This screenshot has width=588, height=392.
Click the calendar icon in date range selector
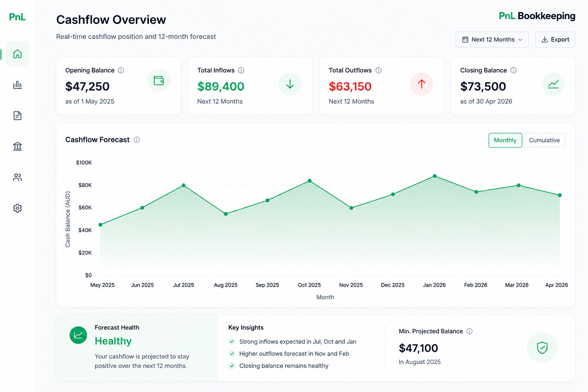[465, 39]
